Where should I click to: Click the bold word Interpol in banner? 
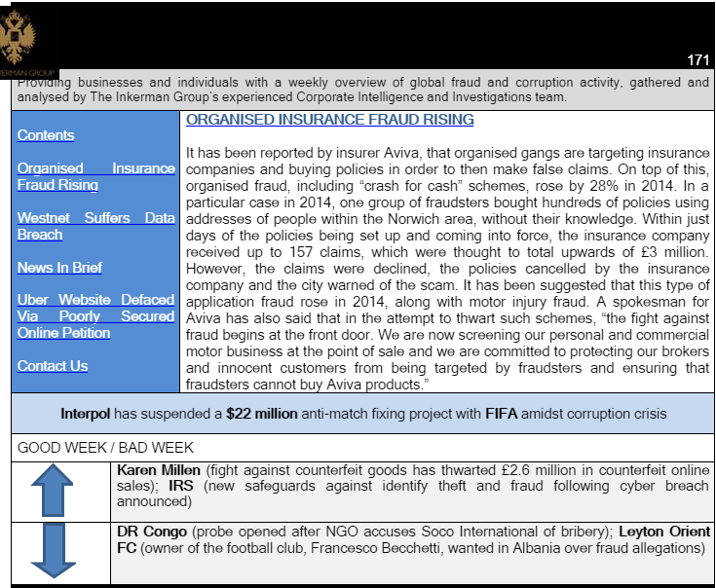click(86, 414)
